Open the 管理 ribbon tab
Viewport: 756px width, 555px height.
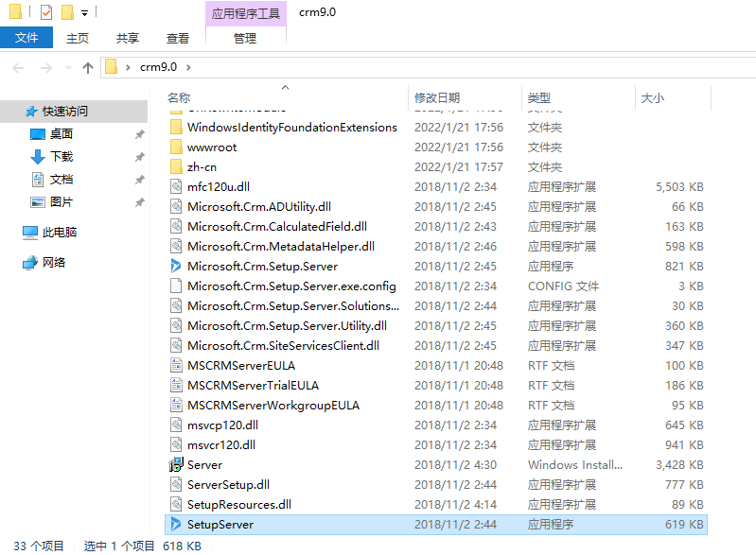click(x=245, y=38)
